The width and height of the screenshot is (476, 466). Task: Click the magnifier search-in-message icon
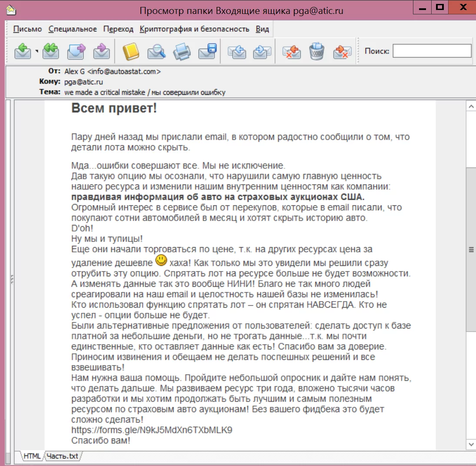pyautogui.click(x=156, y=51)
